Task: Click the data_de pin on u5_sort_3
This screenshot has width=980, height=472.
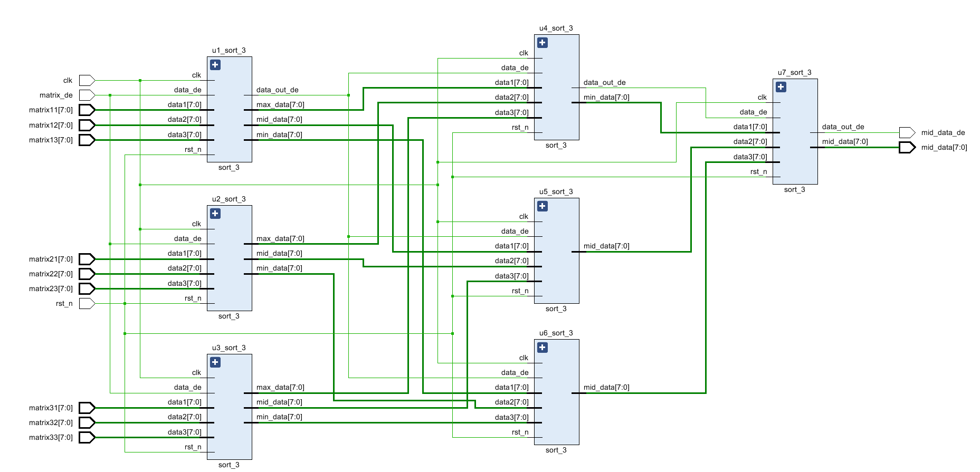Action: (515, 232)
